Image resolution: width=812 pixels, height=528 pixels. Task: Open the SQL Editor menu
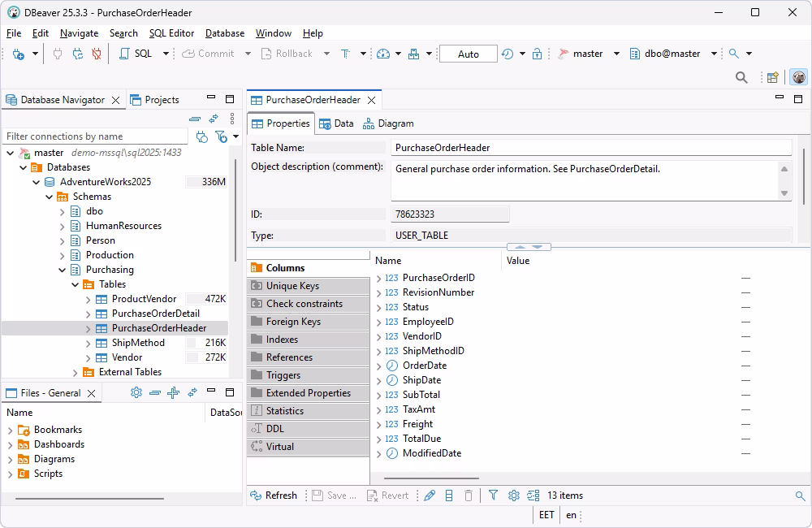(171, 33)
